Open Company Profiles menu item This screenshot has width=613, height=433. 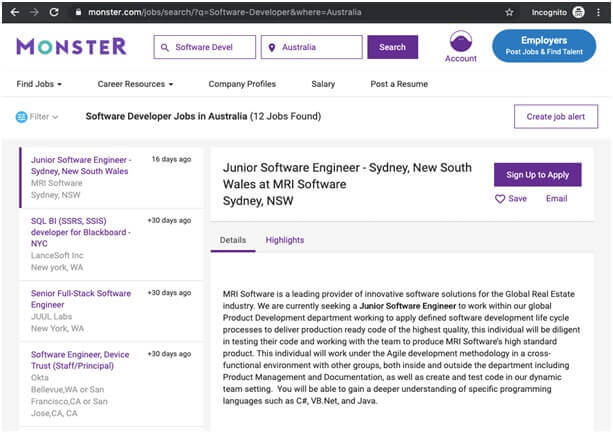[242, 84]
